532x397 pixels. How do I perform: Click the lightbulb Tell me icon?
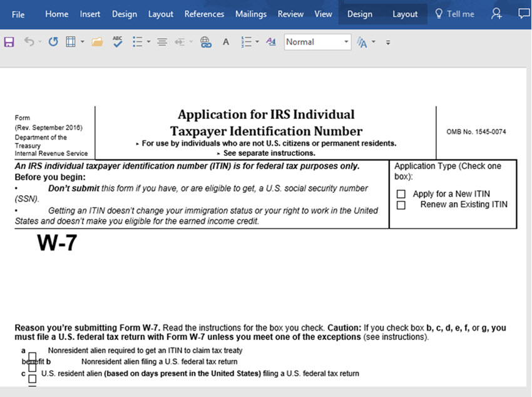click(439, 14)
